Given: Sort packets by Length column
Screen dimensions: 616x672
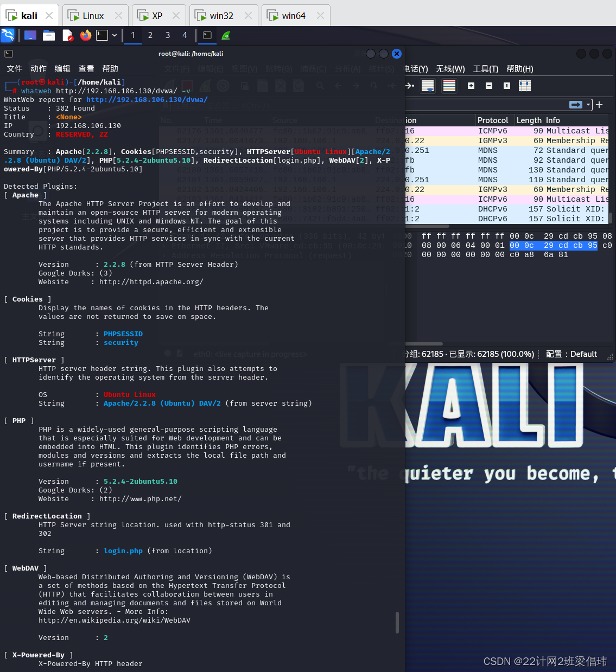Looking at the screenshot, I should click(529, 120).
